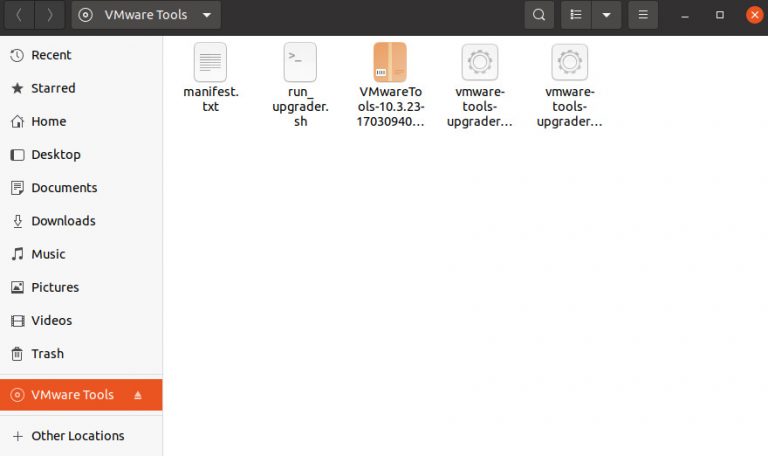
Task: Open Recent in the sidebar
Action: (51, 55)
